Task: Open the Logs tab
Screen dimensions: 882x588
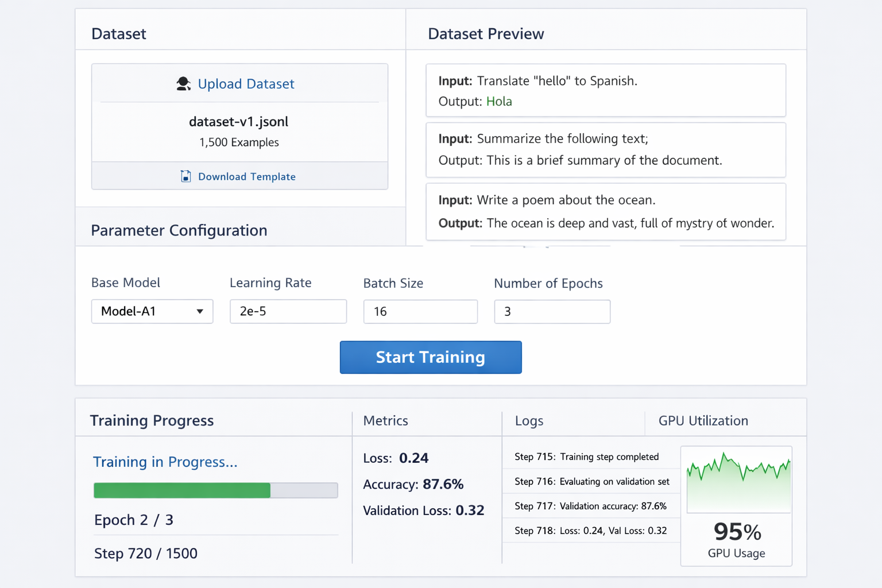Action: coord(529,421)
